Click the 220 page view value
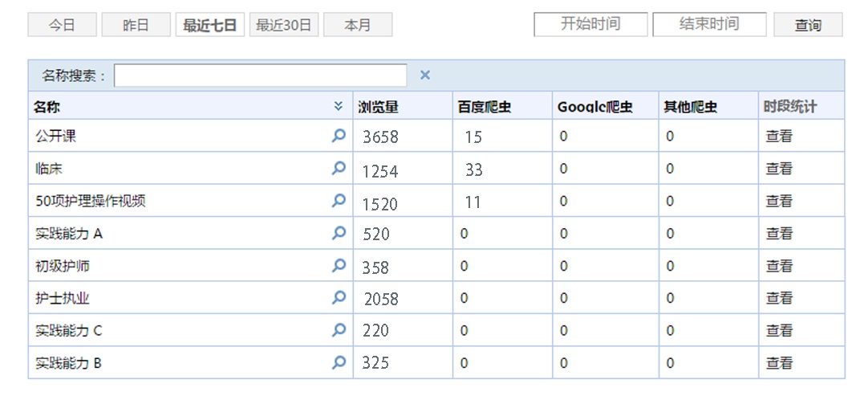 point(376,331)
